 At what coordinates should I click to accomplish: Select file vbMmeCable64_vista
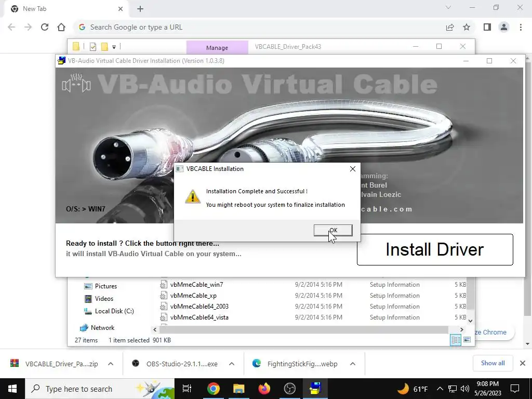[199, 317]
